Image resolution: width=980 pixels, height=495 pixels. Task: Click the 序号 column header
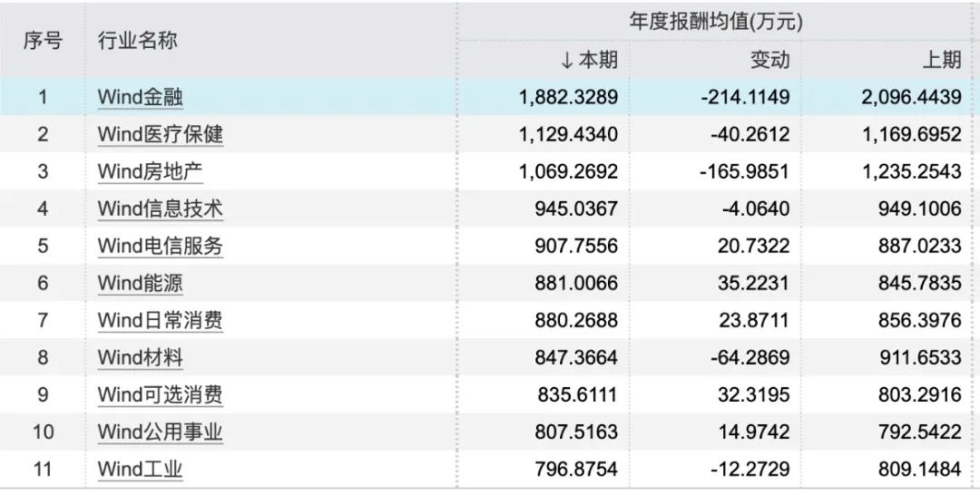[44, 41]
